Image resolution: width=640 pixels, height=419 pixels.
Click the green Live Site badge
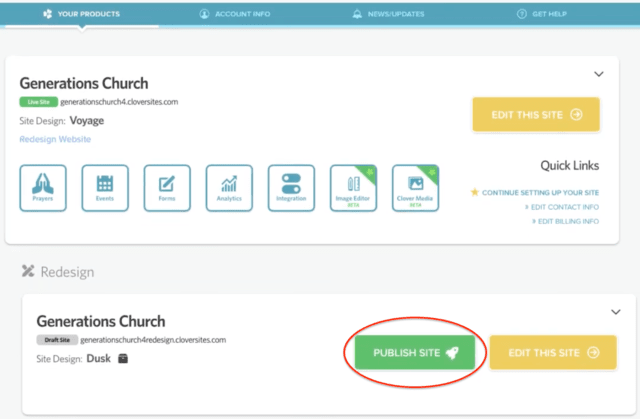tap(38, 102)
